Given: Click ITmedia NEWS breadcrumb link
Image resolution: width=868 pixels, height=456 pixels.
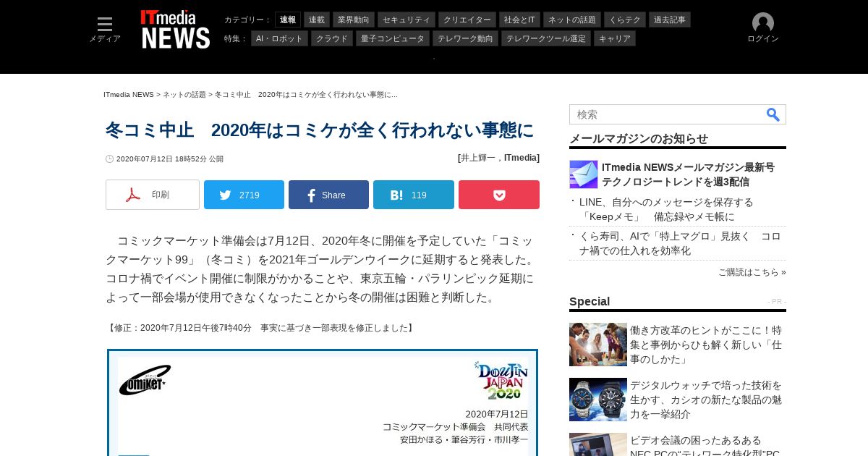Looking at the screenshot, I should point(129,95).
